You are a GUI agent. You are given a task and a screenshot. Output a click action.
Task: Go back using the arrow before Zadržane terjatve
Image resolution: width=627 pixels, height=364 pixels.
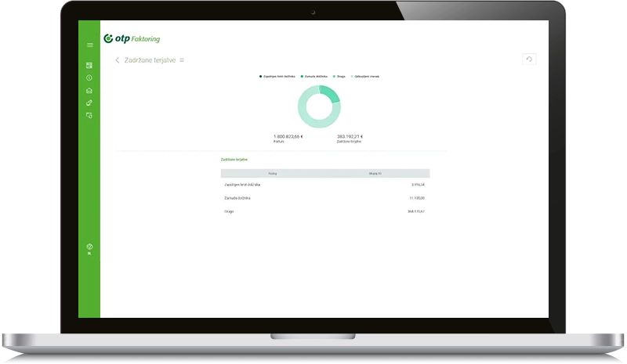click(118, 60)
